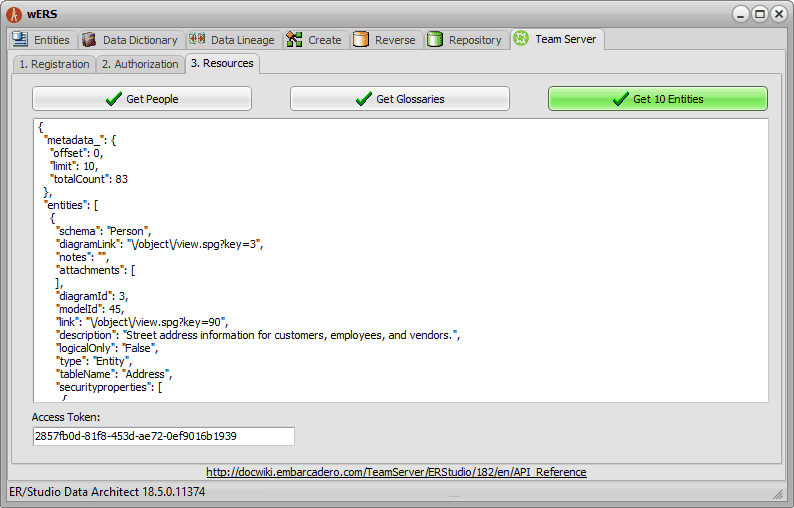
Task: Click the Data Lineage tab icon
Action: pos(196,39)
